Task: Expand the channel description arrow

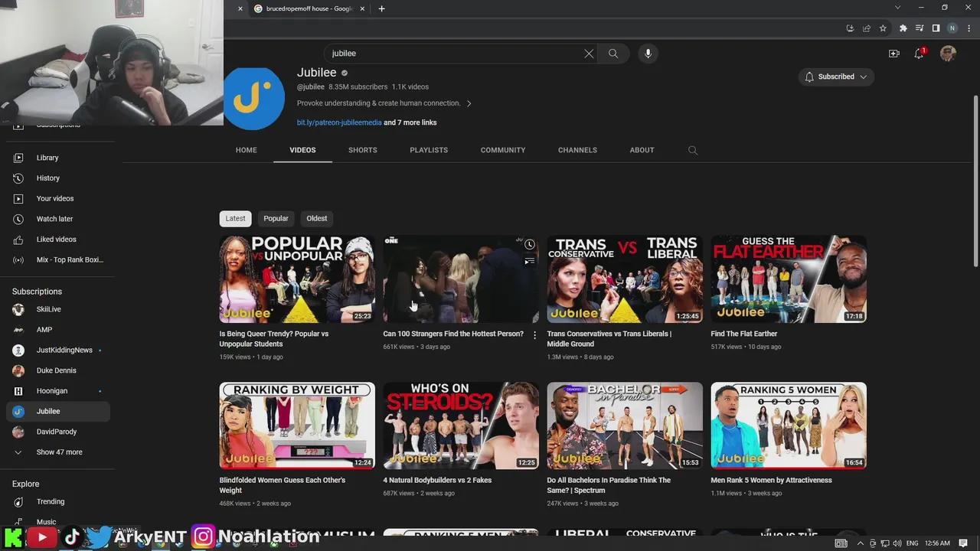Action: point(469,103)
